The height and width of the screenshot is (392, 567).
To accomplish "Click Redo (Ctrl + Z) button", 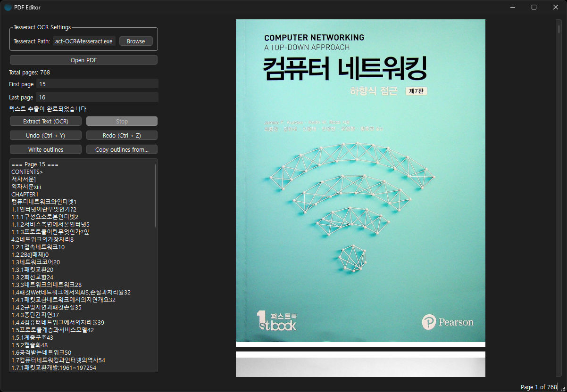I will (x=122, y=135).
